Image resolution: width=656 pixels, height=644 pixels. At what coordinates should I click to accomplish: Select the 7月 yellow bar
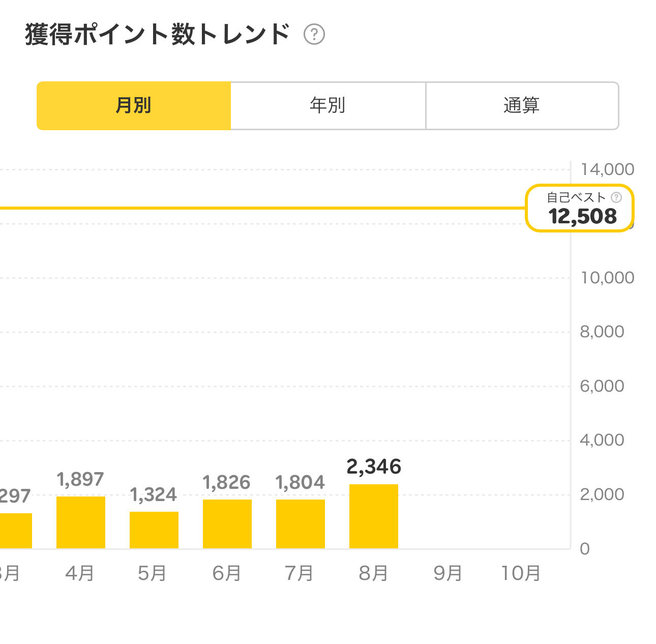[301, 524]
